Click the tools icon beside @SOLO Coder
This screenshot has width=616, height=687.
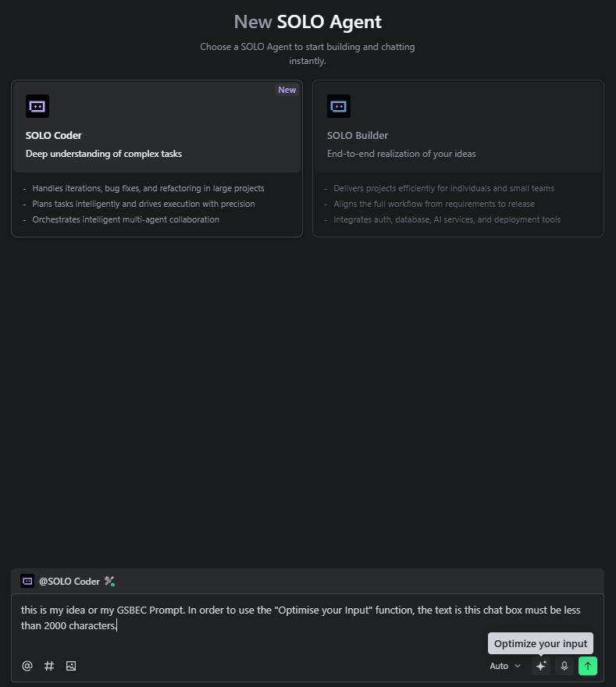tap(109, 581)
